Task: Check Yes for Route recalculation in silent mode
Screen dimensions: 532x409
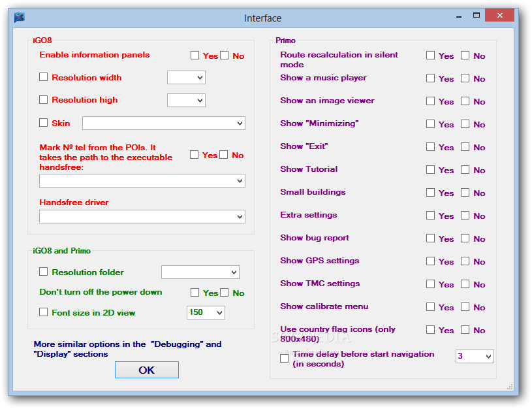Action: pyautogui.click(x=431, y=56)
